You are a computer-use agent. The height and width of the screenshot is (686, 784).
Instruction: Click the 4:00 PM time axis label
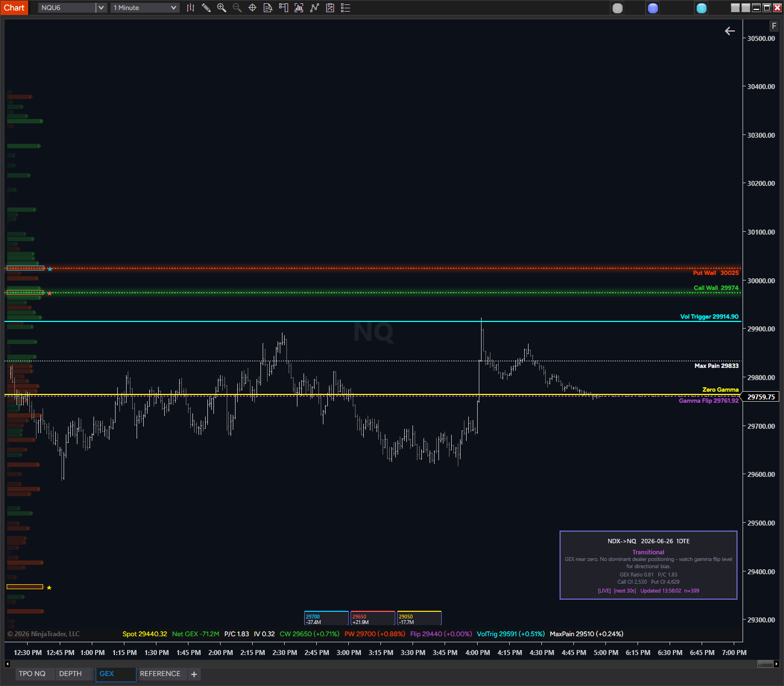(x=478, y=653)
